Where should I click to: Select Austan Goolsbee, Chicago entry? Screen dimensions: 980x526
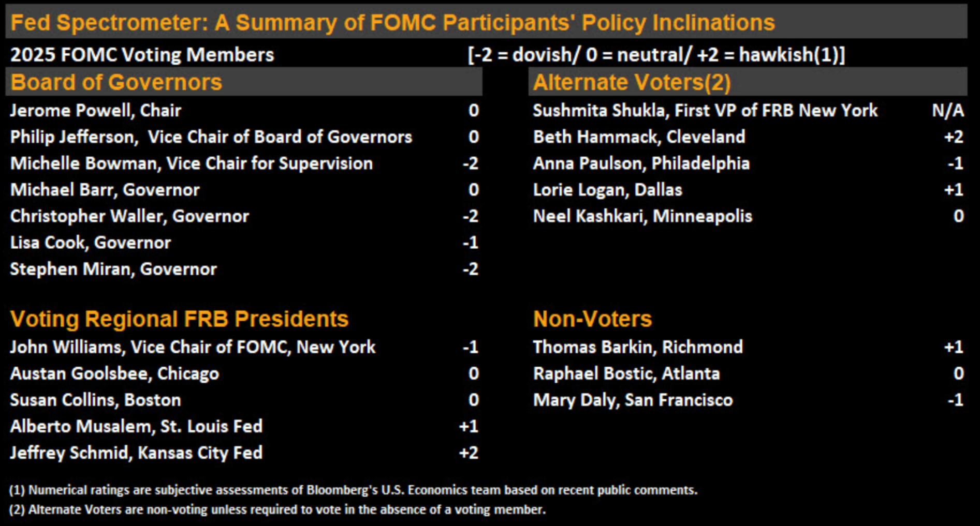114,373
